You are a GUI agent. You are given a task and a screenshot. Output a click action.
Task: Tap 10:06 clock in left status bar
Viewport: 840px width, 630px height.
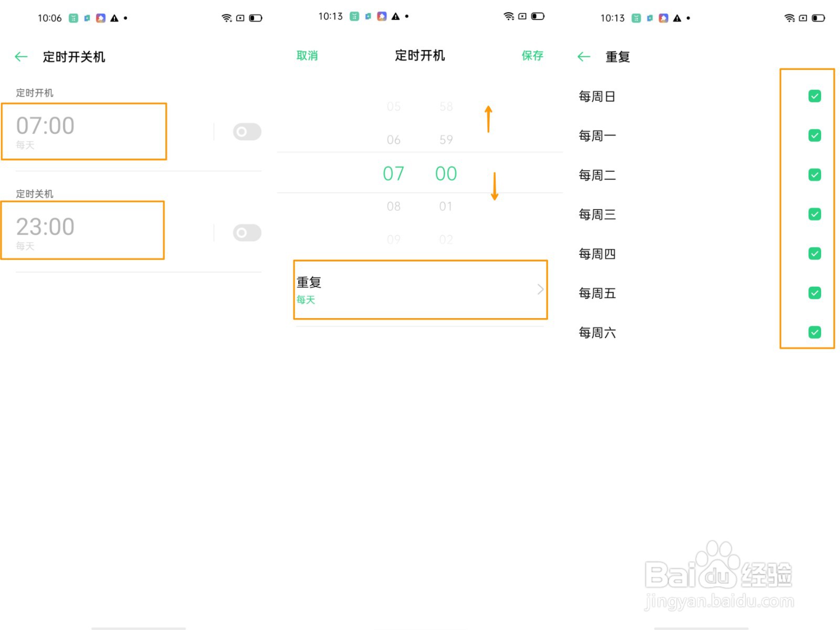coord(49,18)
